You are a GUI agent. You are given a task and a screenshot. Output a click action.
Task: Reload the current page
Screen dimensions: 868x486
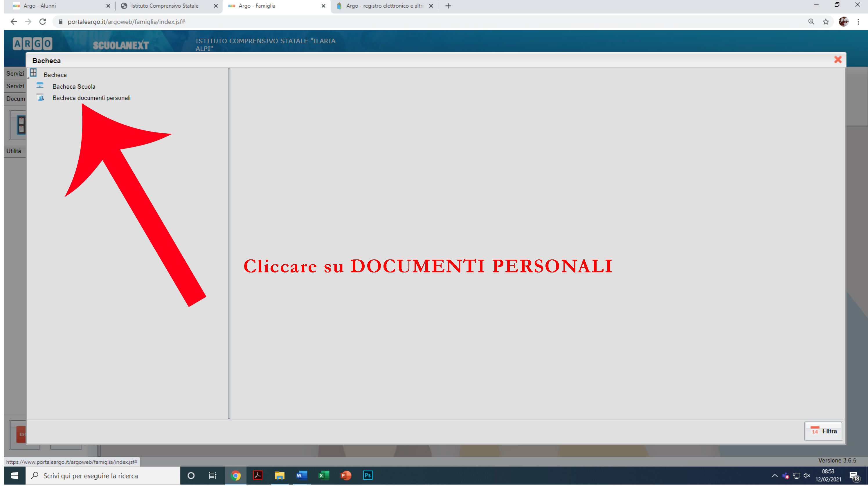tap(42, 21)
